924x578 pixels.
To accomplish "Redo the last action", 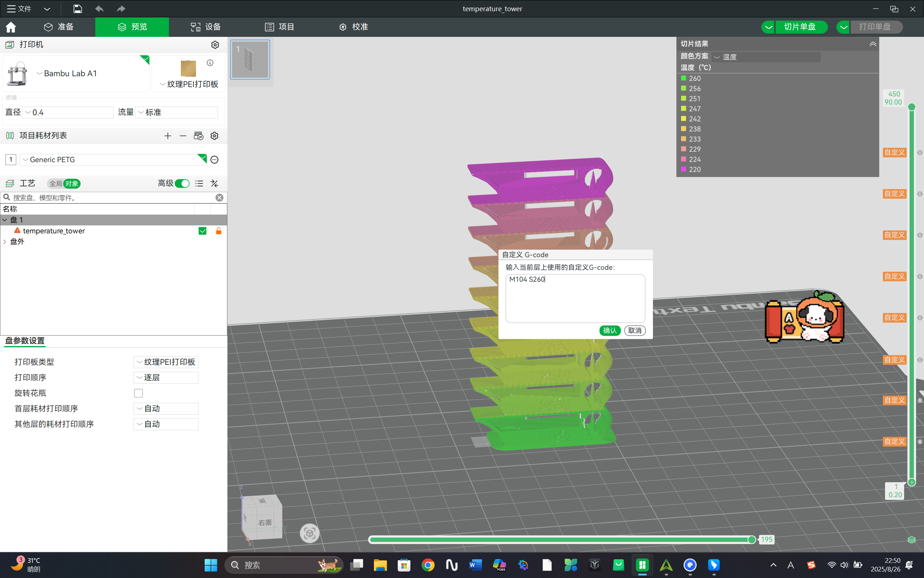I will point(121,9).
